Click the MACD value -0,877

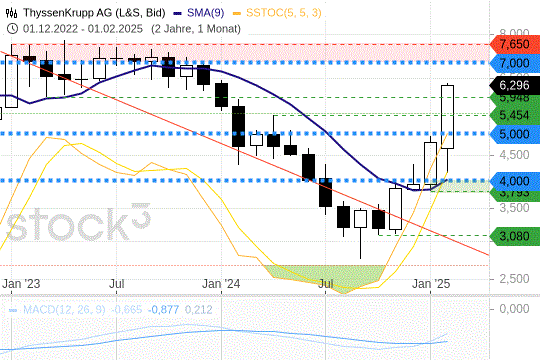164,309
